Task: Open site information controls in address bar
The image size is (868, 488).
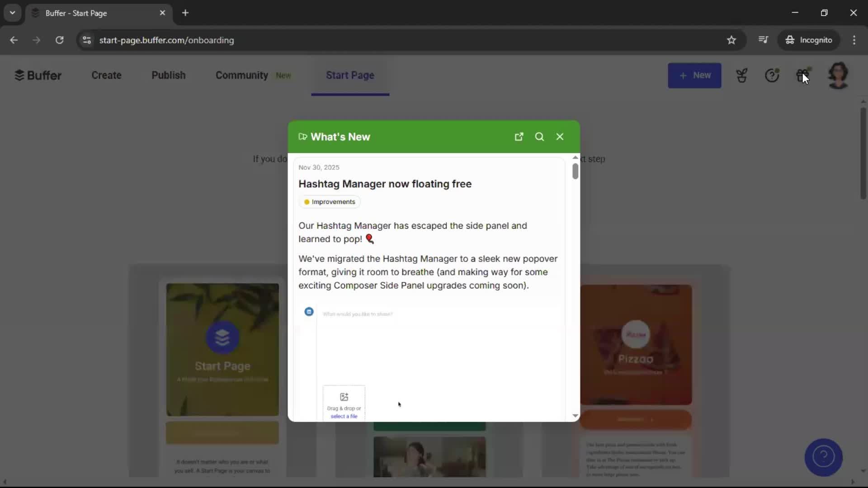Action: (86, 40)
